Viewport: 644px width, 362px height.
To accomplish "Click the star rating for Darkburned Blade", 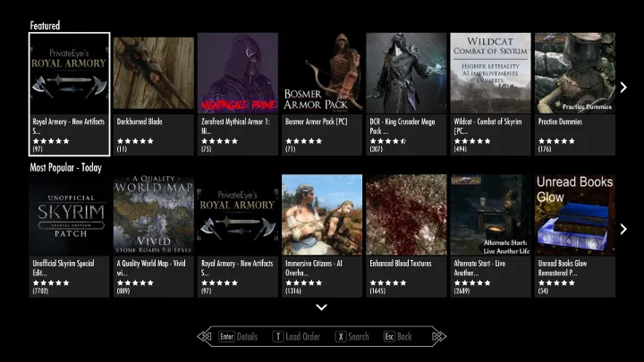I will 135,141.
